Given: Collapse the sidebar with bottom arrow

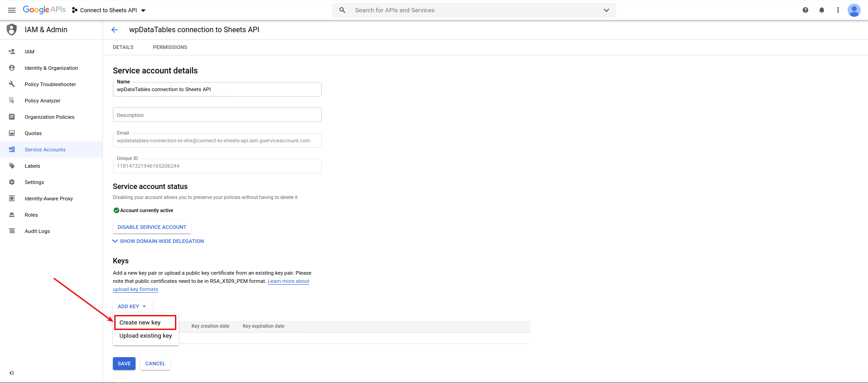Looking at the screenshot, I should (12, 373).
